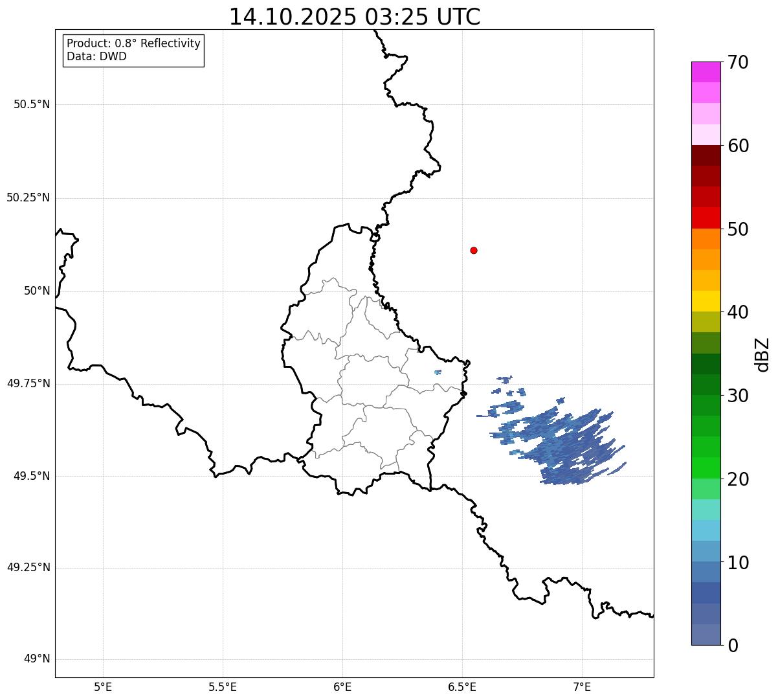
Task: Click the bright green swatch just above 20
Action: pyautogui.click(x=706, y=468)
